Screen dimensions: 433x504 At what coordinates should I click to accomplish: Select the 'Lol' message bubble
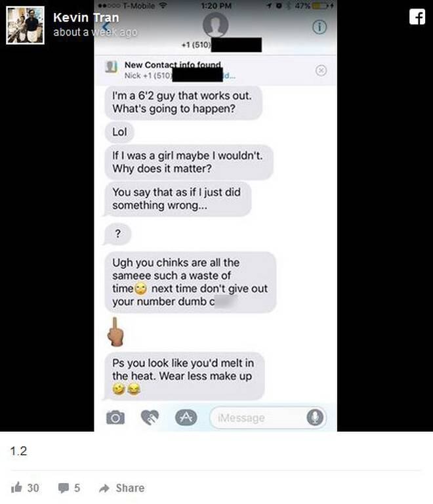coord(119,132)
